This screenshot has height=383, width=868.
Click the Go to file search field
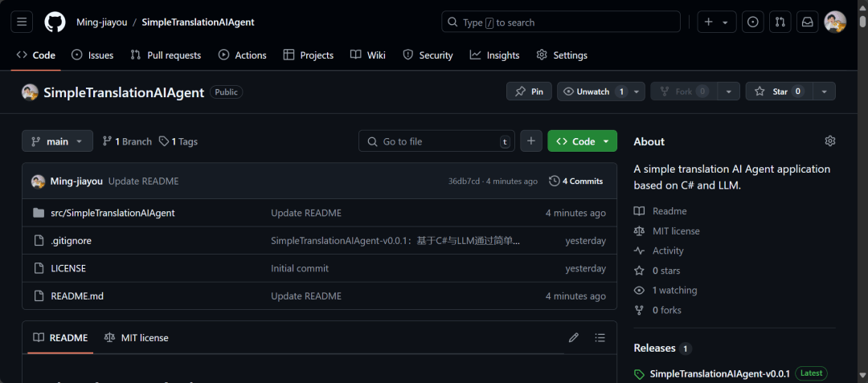click(x=436, y=141)
